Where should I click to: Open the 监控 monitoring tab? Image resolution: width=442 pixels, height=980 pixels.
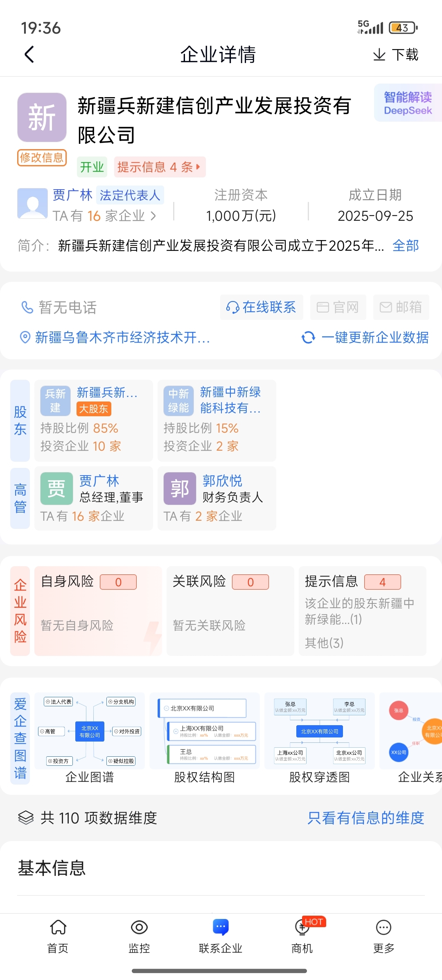tap(139, 937)
